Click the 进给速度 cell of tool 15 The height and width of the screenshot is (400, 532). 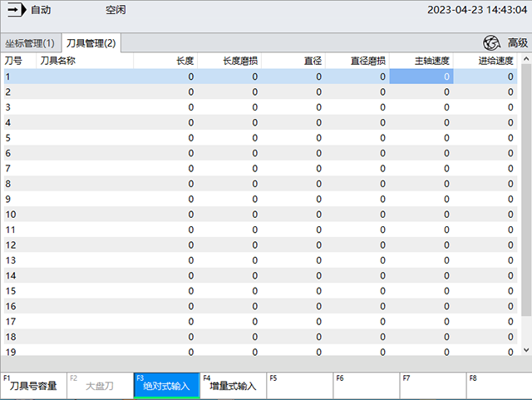485,290
